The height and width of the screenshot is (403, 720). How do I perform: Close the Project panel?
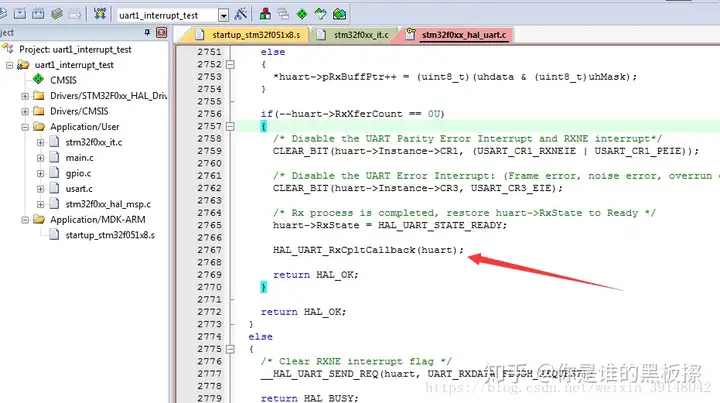click(161, 32)
